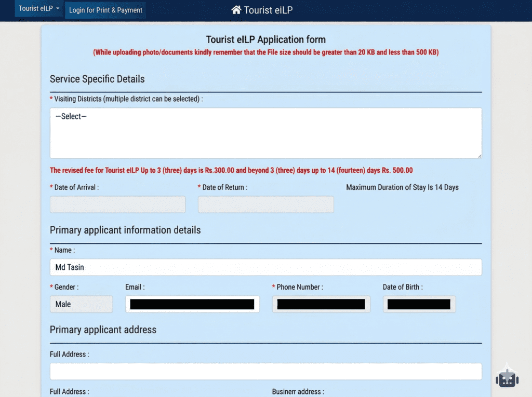
Task: Click the Maximum Duration of Stay text
Action: 402,187
